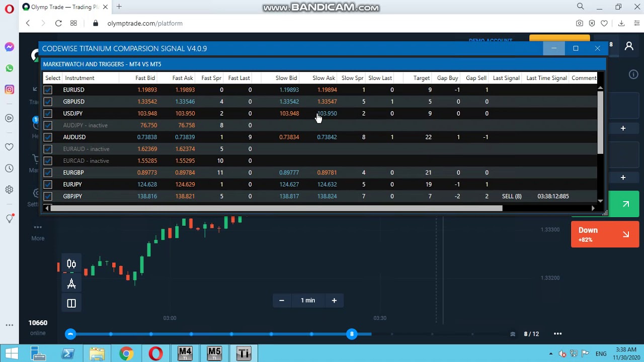This screenshot has height=362, width=644.
Task: Open the MT4 app in the taskbar
Action: pyautogui.click(x=185, y=353)
